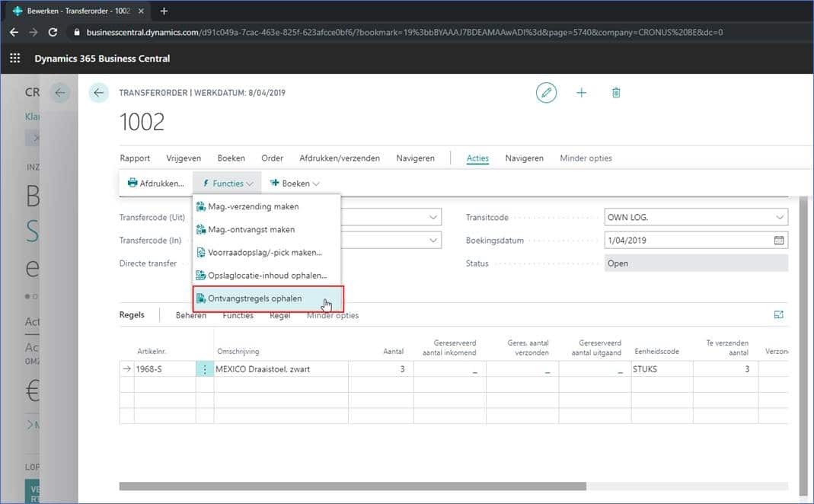Open the Transfercode (In) dropdown arrow
The image size is (814, 504).
click(x=433, y=241)
